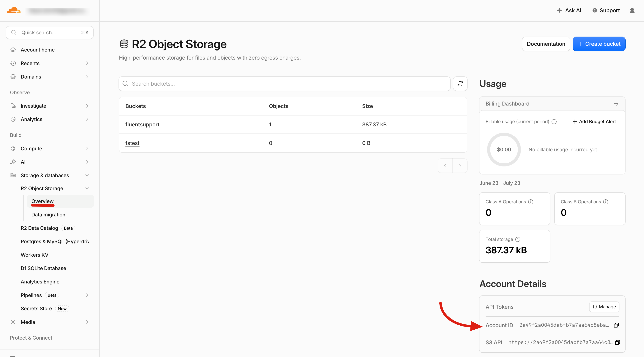Go to next page of buckets

click(x=460, y=165)
